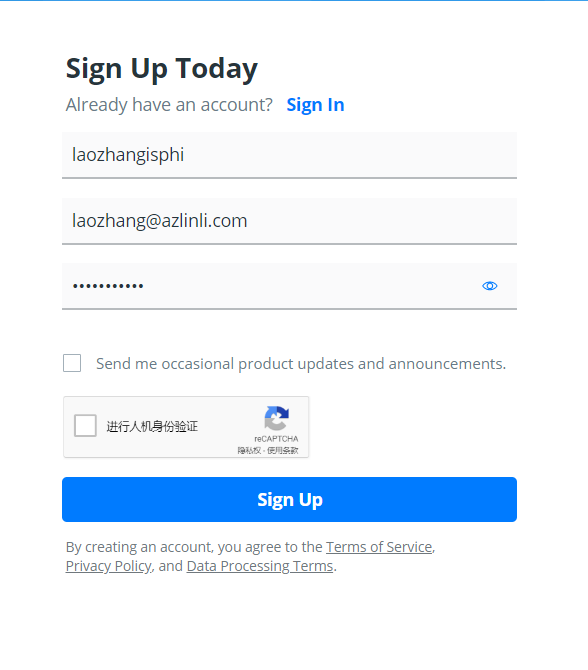The image size is (588, 670).
Task: Click the reCAPTCHA logo icon
Action: [276, 418]
